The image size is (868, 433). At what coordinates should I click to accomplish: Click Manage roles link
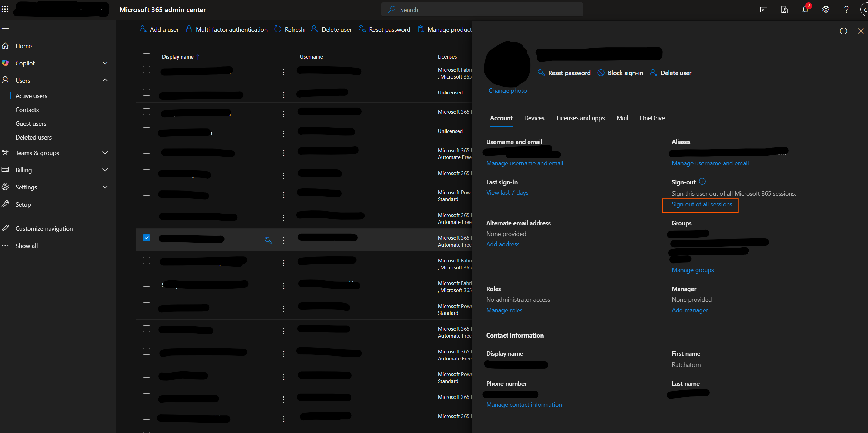(504, 310)
